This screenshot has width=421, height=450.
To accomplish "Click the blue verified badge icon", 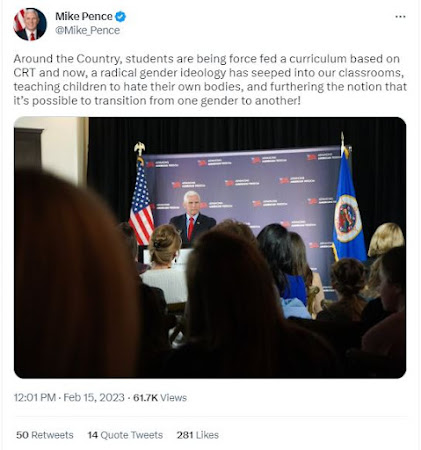I will (120, 16).
